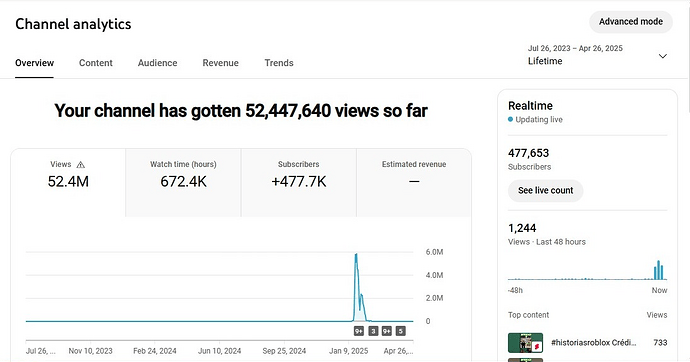Viewport: 690px width, 362px height.
Task: Open the Audience tab
Action: 158,63
